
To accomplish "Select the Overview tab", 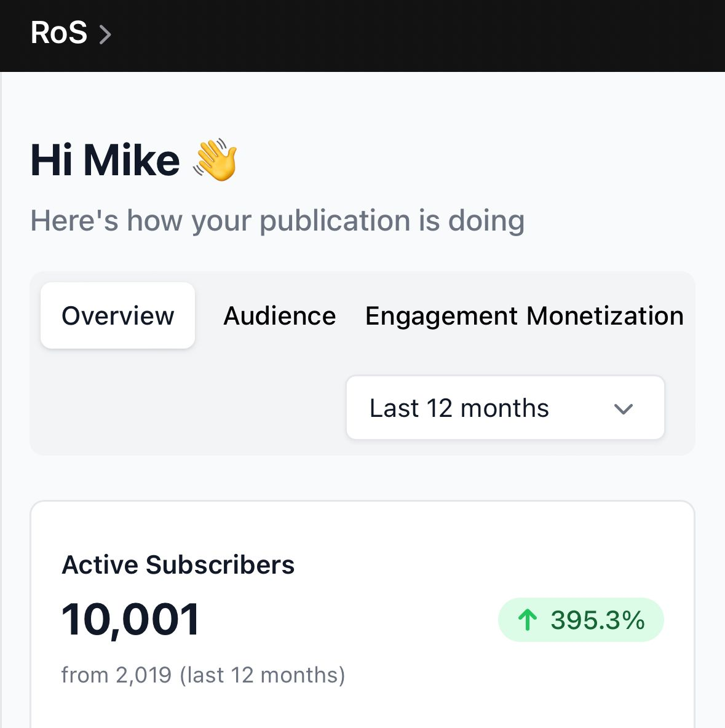I will click(117, 315).
